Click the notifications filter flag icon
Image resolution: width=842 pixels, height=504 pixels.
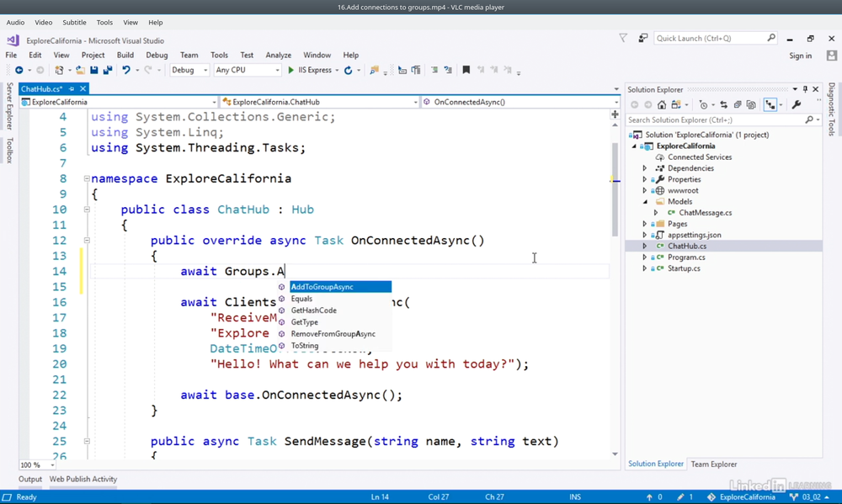(623, 38)
